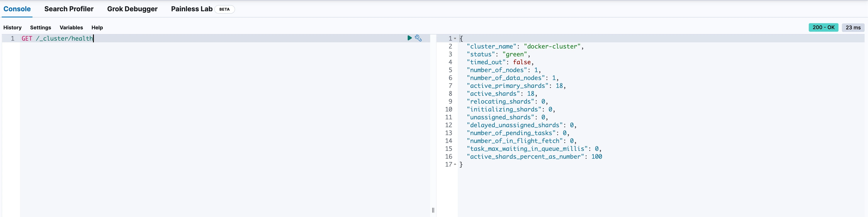Image resolution: width=868 pixels, height=217 pixels.
Task: Open the Help panel
Action: (x=97, y=28)
